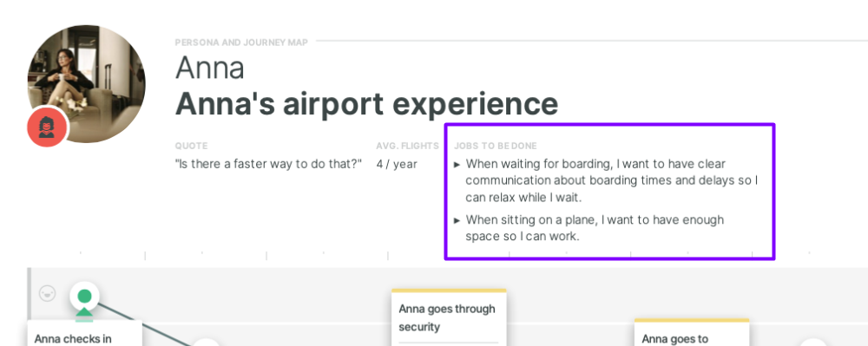
Task: Click the job text about enough space to work
Action: coord(595,228)
